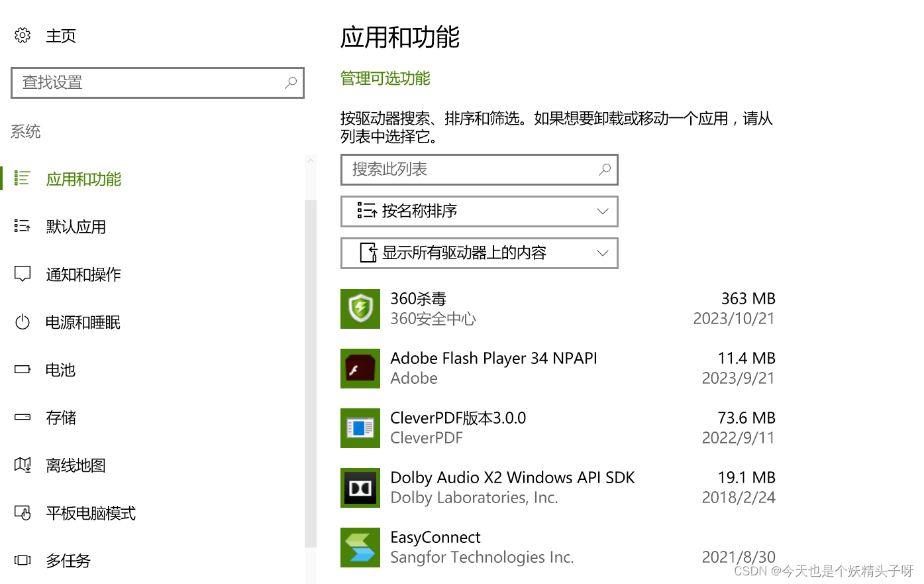Click the sidebar scrollbar up arrow
The image size is (924, 584).
pyautogui.click(x=311, y=160)
